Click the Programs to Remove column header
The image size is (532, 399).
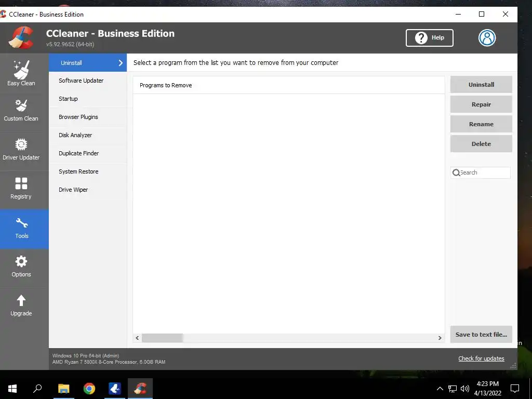289,85
